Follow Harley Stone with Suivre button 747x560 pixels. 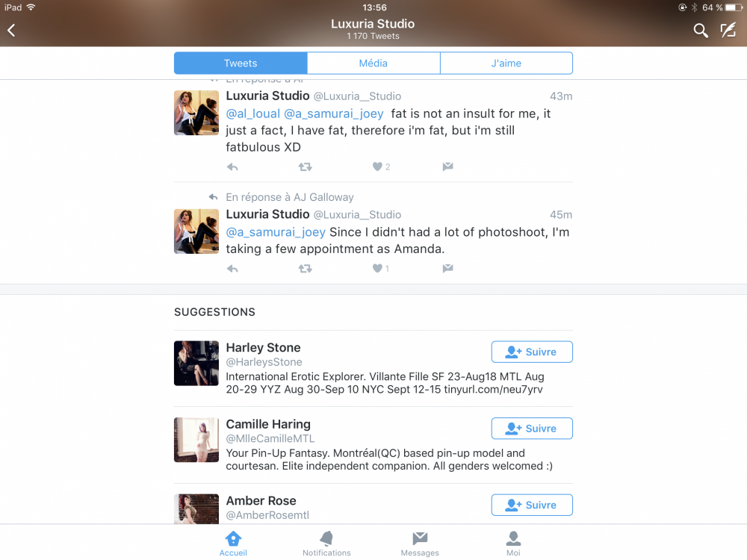click(532, 352)
